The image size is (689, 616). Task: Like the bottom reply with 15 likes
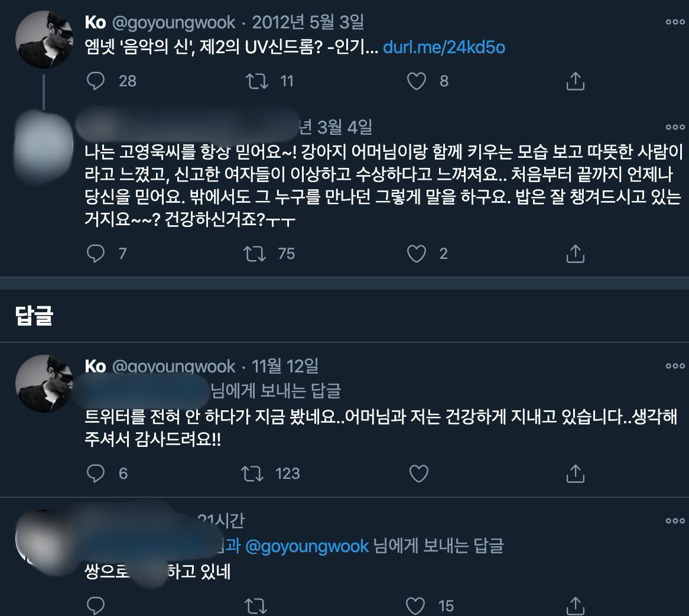click(x=415, y=605)
